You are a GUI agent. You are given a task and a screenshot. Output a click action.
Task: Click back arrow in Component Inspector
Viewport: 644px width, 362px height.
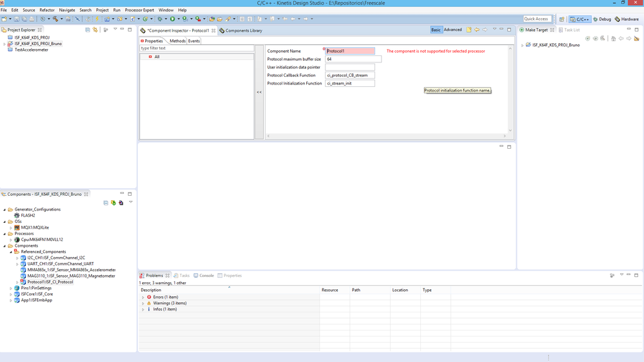click(477, 30)
